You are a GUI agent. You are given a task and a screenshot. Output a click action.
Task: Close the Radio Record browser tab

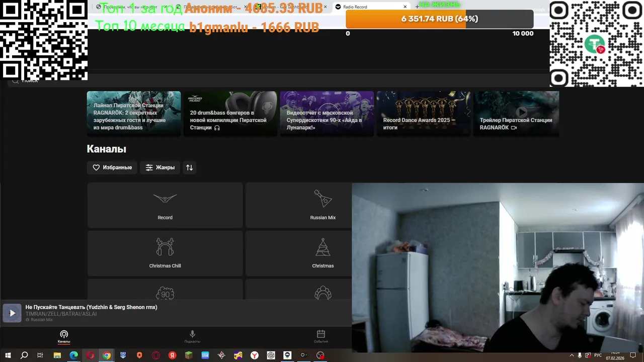(405, 7)
